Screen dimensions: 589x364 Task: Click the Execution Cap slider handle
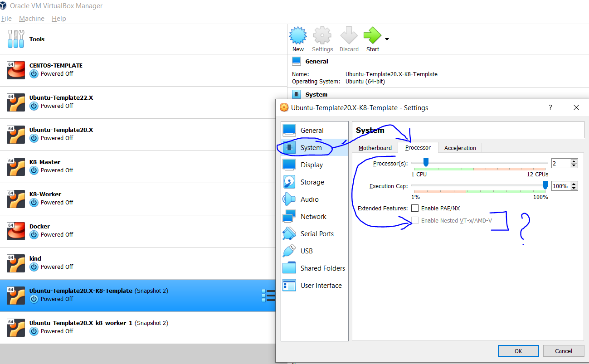coord(545,185)
